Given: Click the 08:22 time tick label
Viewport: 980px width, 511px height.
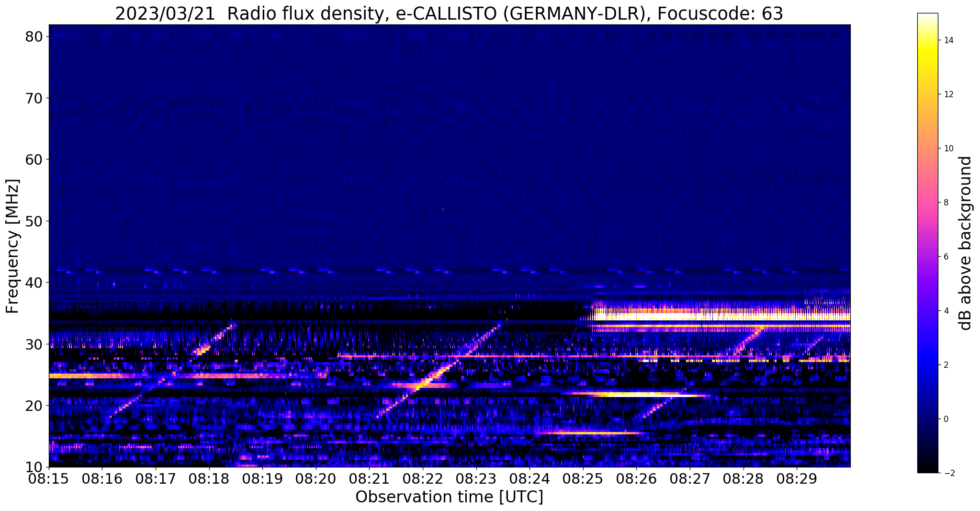Looking at the screenshot, I should [x=423, y=479].
